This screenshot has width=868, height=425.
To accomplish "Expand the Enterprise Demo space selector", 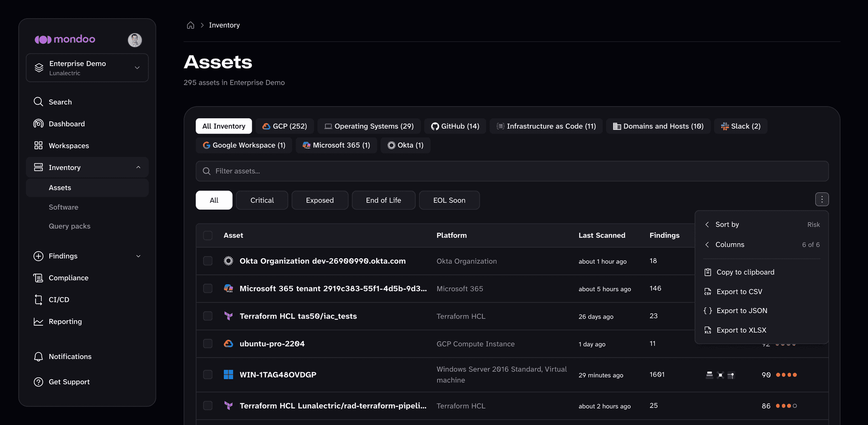I will point(87,68).
